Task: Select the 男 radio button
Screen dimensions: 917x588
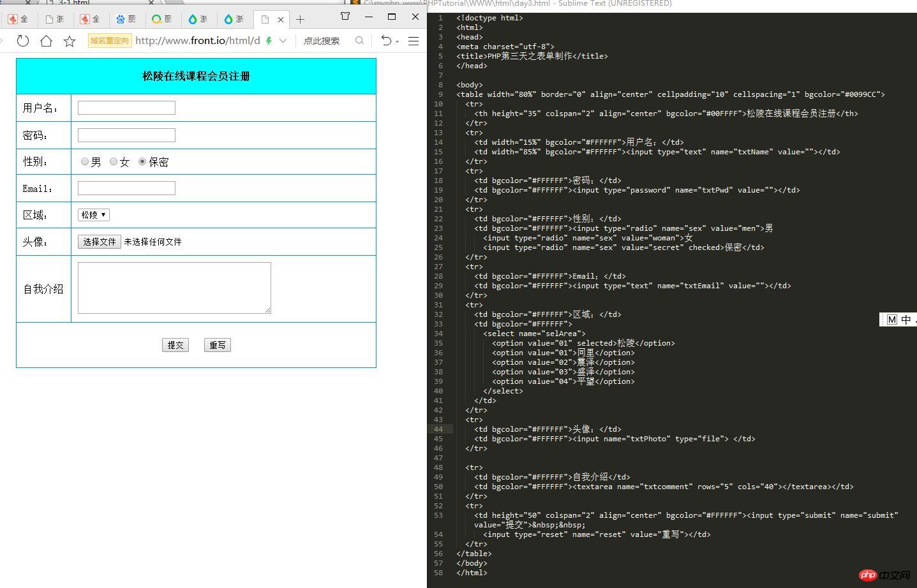Action: [85, 161]
